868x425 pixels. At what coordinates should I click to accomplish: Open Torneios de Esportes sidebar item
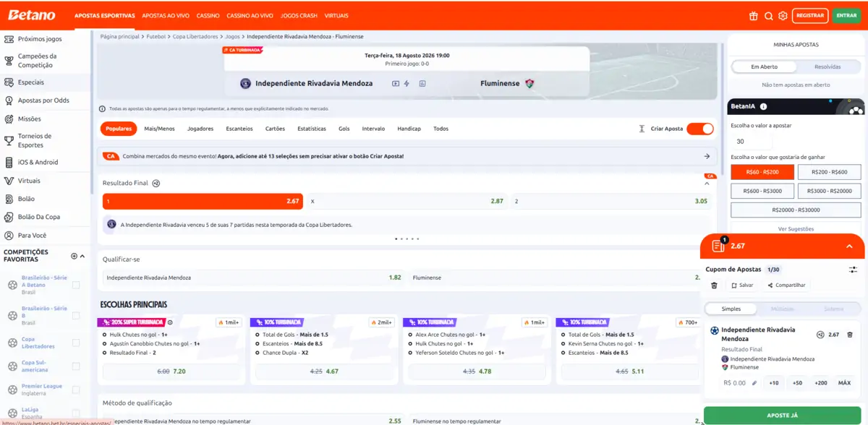click(46, 140)
